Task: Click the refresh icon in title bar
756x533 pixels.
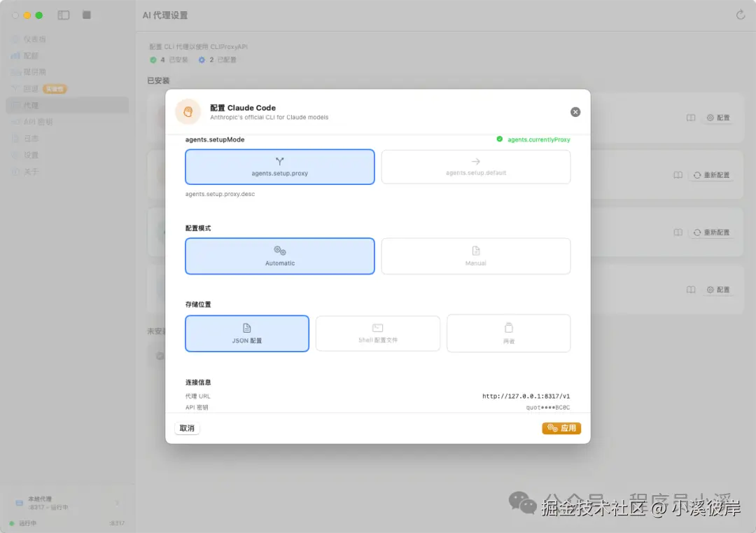Action: 741,15
